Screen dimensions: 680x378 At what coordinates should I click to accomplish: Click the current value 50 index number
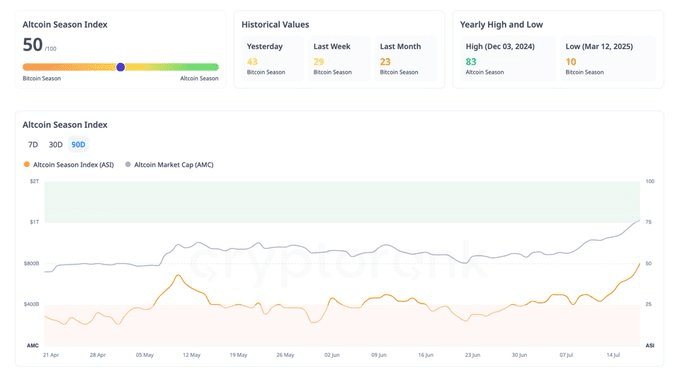(33, 45)
